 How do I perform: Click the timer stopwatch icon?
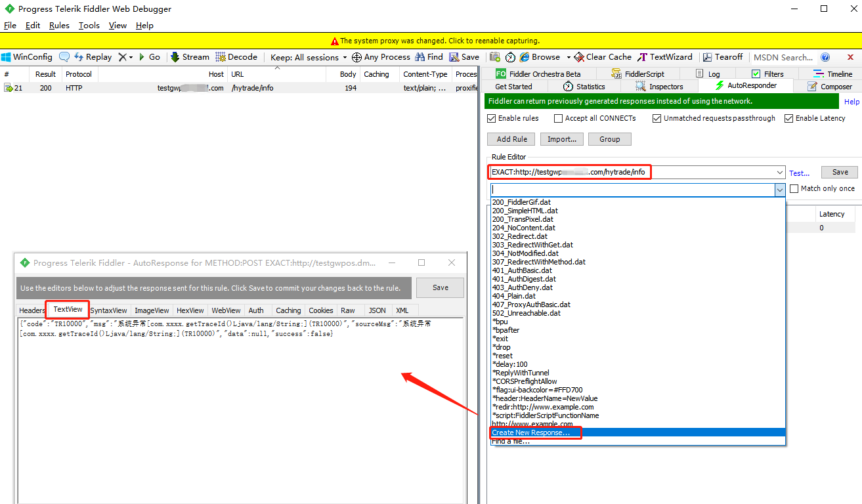[510, 57]
